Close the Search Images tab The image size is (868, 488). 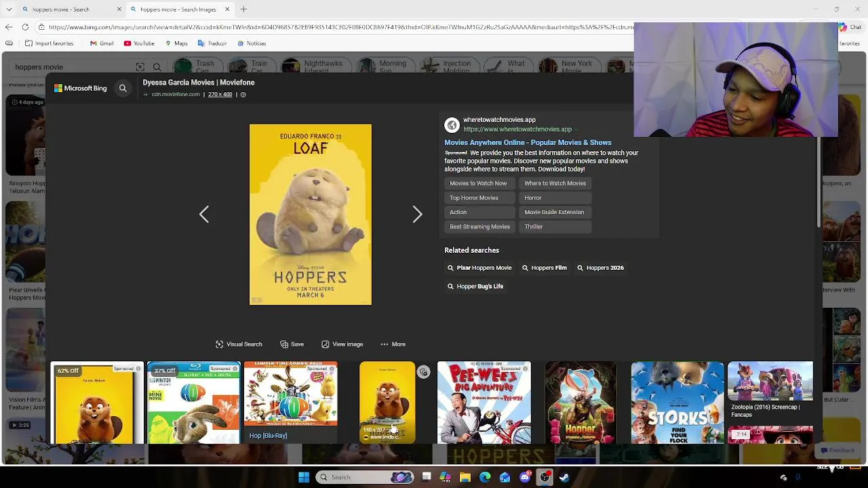point(227,9)
